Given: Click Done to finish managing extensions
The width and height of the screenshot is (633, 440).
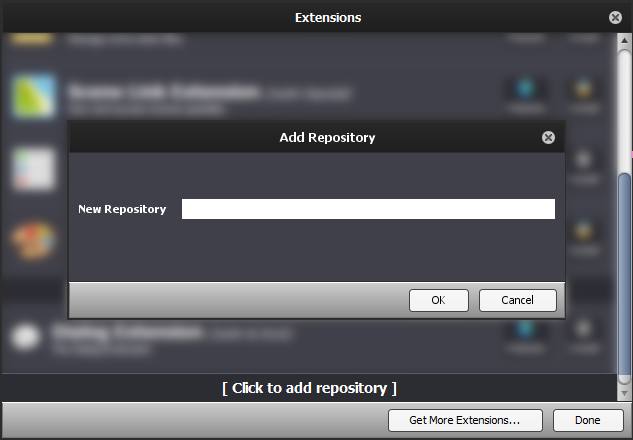Looking at the screenshot, I should pyautogui.click(x=588, y=420).
